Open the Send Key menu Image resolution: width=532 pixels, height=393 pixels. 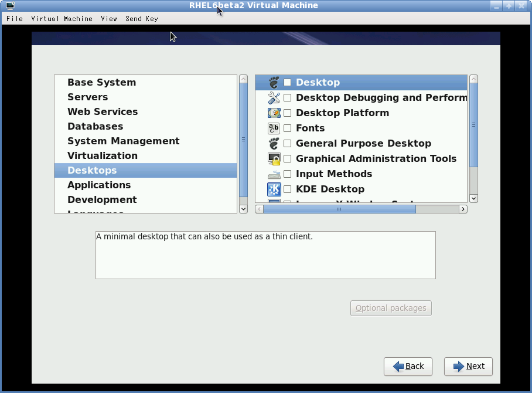tap(142, 19)
